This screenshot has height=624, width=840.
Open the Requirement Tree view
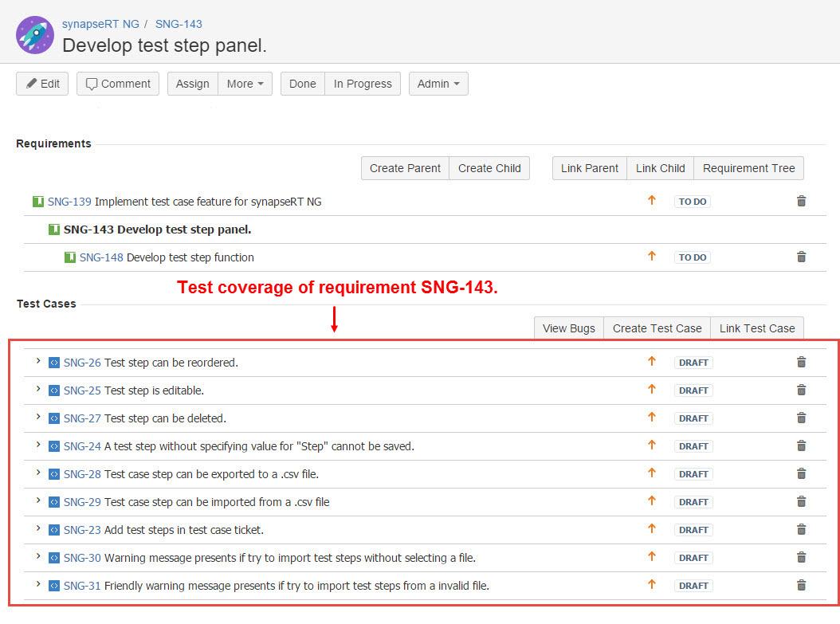(748, 168)
